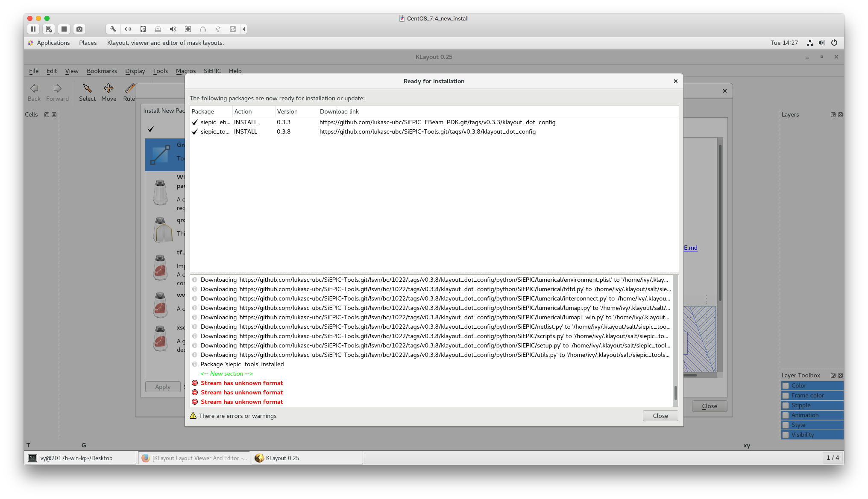Click the Select tool in KLayout toolbar
The height and width of the screenshot is (499, 868).
pyautogui.click(x=87, y=92)
